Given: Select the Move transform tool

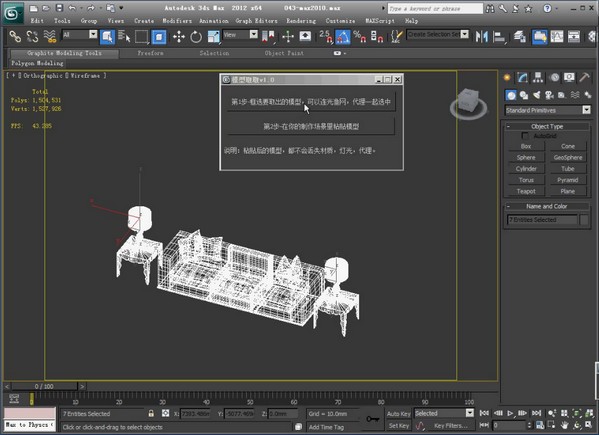Looking at the screenshot, I should pyautogui.click(x=179, y=37).
